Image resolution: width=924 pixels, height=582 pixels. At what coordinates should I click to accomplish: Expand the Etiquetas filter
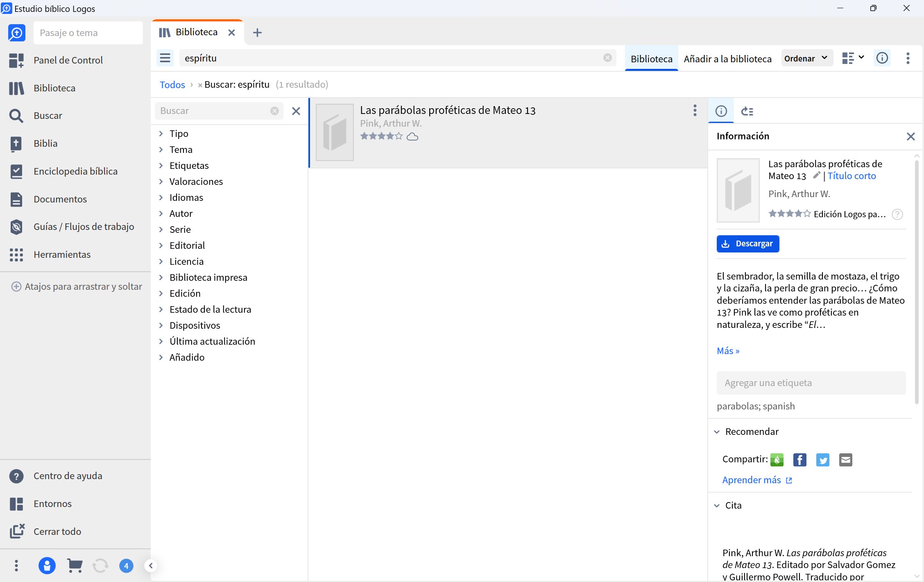point(161,166)
